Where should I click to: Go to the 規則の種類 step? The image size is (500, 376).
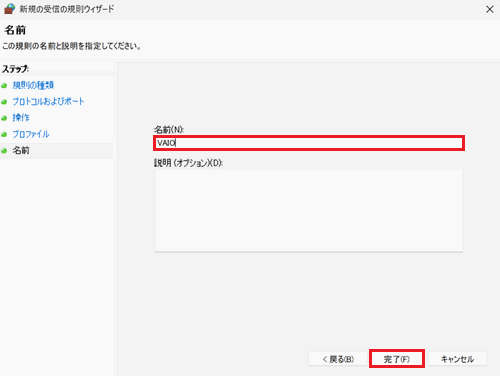tap(33, 85)
